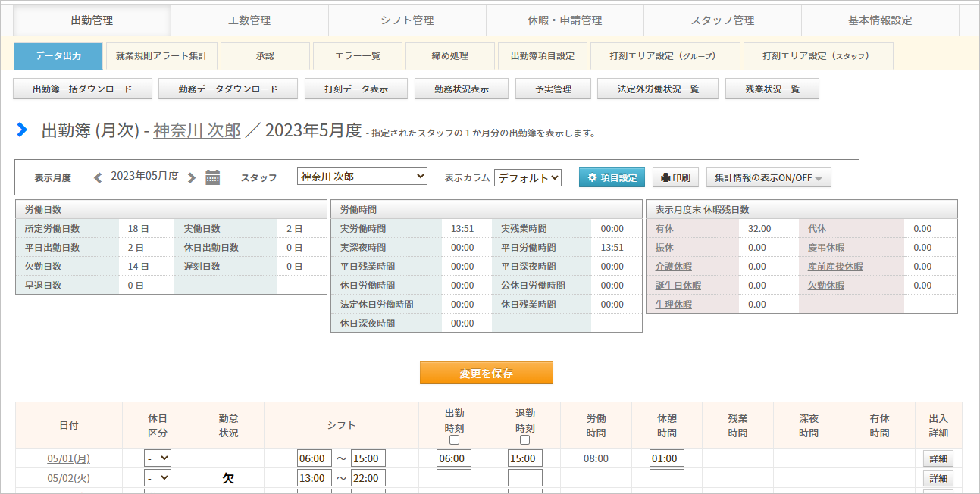This screenshot has height=494, width=980.
Task: Open the 欠勤休暇 leave link
Action: 826,286
